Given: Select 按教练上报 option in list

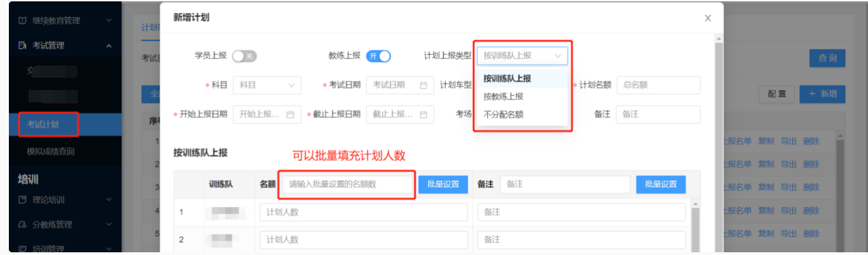Looking at the screenshot, I should pos(522,97).
